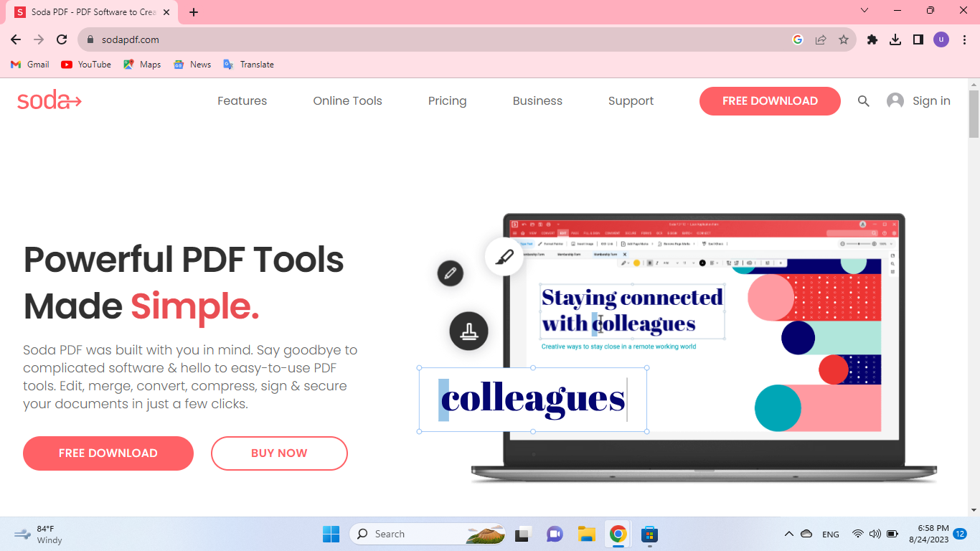Open the Translate bookmark
Image resolution: width=980 pixels, height=551 pixels.
[249, 65]
